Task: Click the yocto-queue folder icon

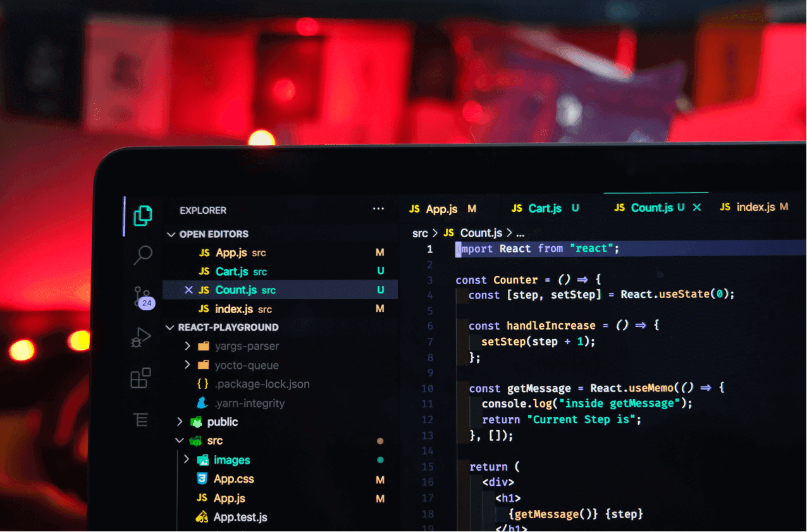Action: (204, 365)
